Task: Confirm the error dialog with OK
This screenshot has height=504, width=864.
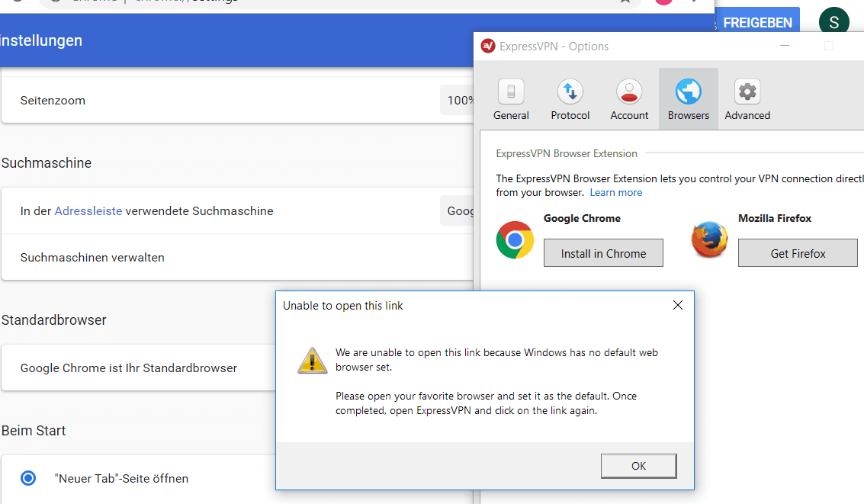Action: tap(638, 466)
